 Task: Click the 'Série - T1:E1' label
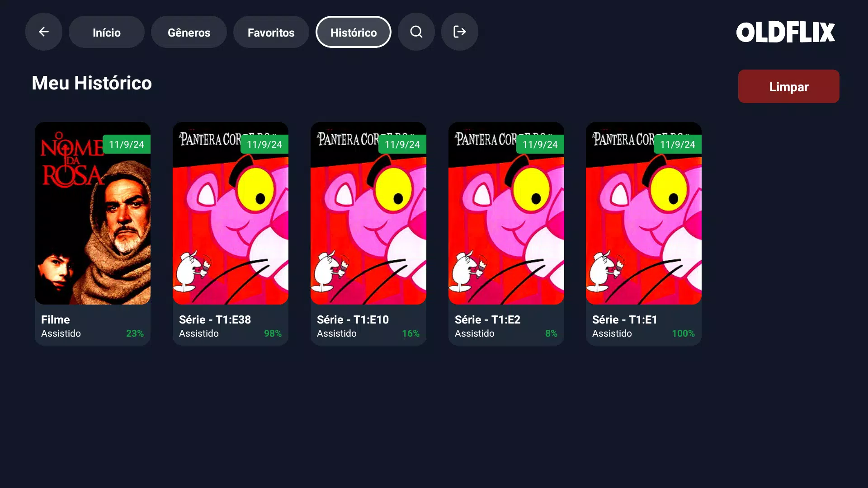625,319
